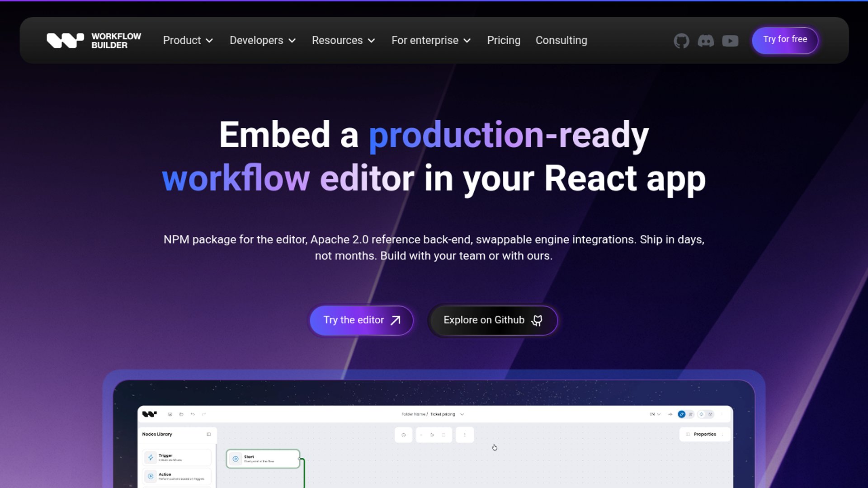Click the stop square in canvas toolbar
This screenshot has width=868, height=488.
coord(443,435)
